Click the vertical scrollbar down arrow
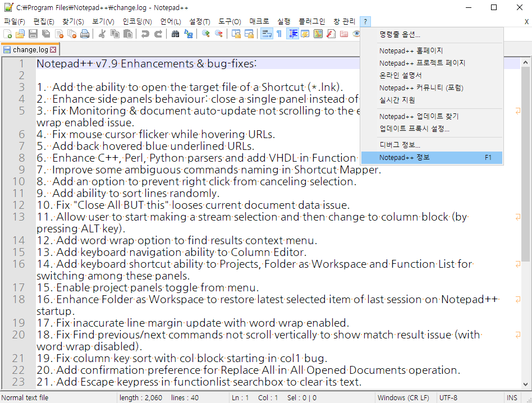The width and height of the screenshot is (532, 403). tap(525, 384)
